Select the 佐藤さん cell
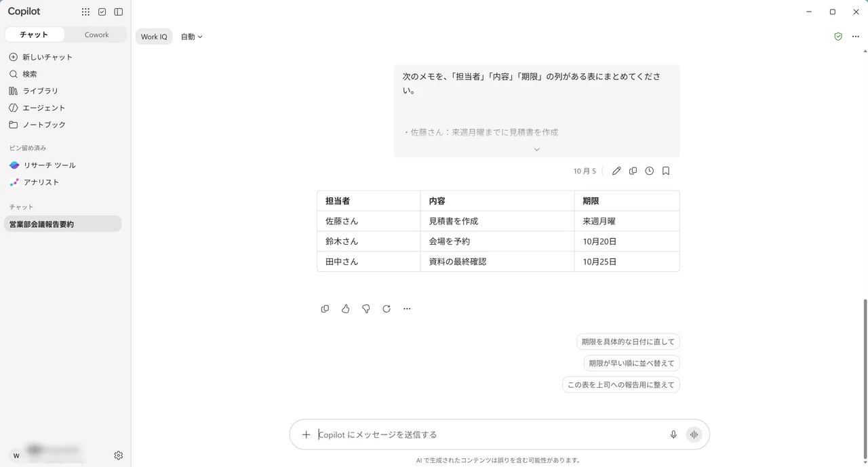This screenshot has width=868, height=467. click(369, 221)
